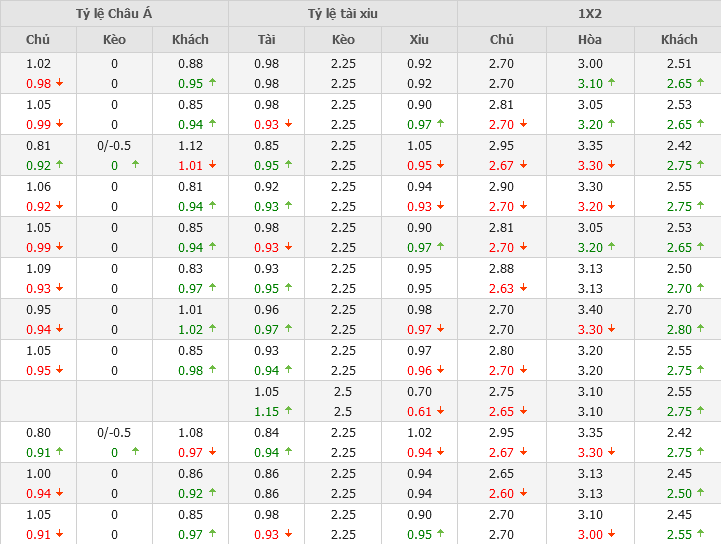
Task: Click the down arrow beside red 1.01
Action: 212,165
